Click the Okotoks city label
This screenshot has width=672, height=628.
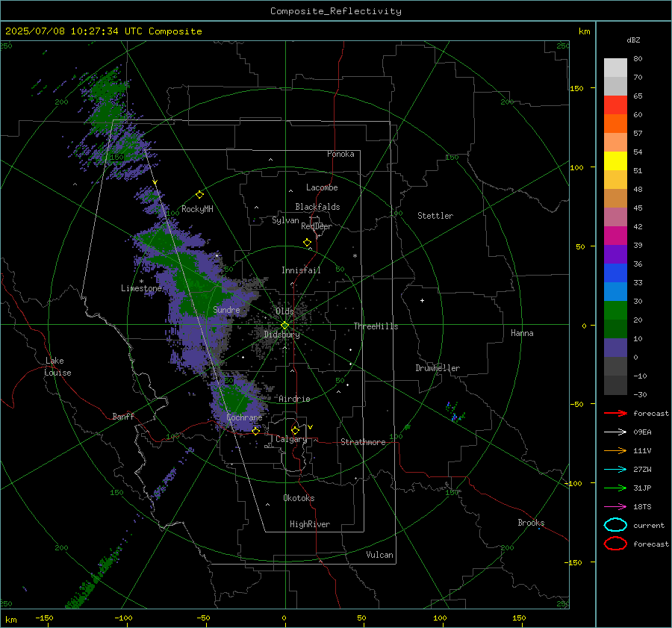point(299,498)
